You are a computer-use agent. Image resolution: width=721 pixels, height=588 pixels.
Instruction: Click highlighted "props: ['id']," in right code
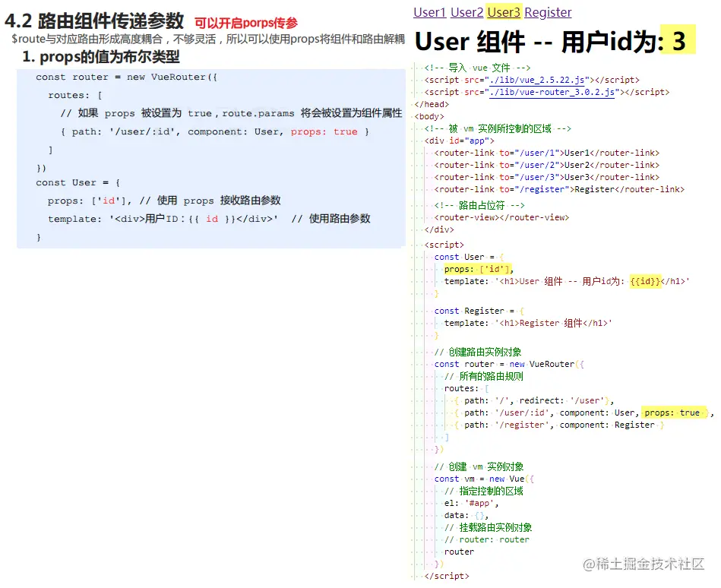coord(479,270)
